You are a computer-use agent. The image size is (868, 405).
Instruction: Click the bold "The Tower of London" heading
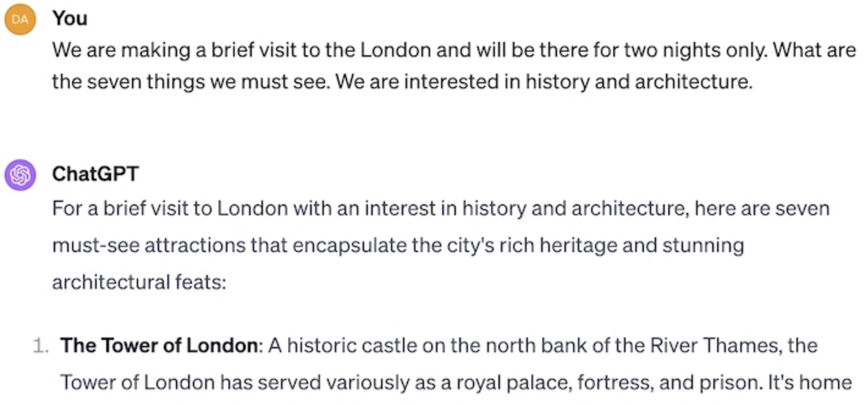pos(159,346)
